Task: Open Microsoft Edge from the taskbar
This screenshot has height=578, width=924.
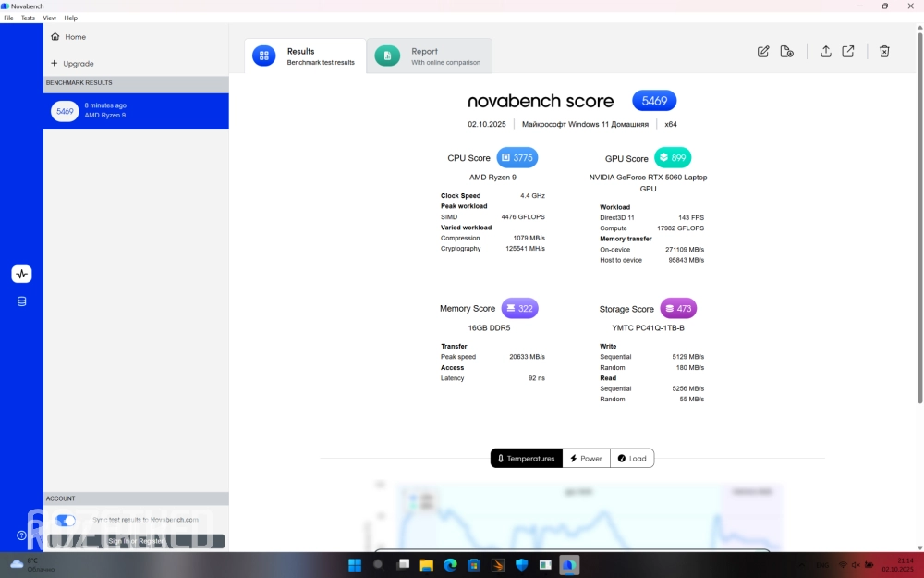Action: pos(450,565)
